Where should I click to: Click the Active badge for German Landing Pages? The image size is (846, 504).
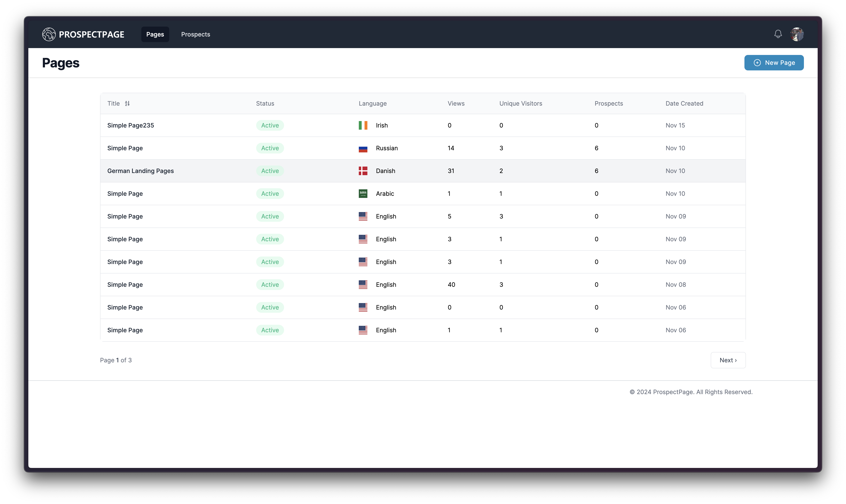click(270, 171)
